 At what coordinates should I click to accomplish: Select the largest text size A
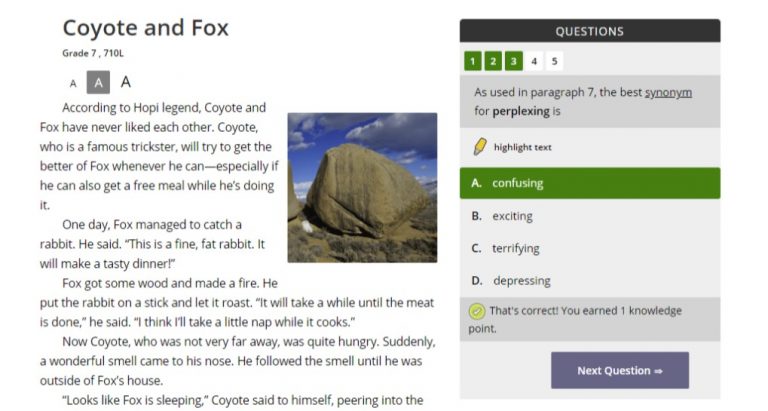[126, 82]
